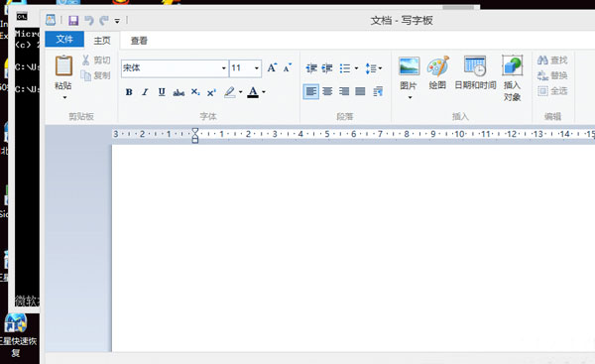Align text right
Image resolution: width=595 pixels, height=364 pixels.
tap(344, 91)
